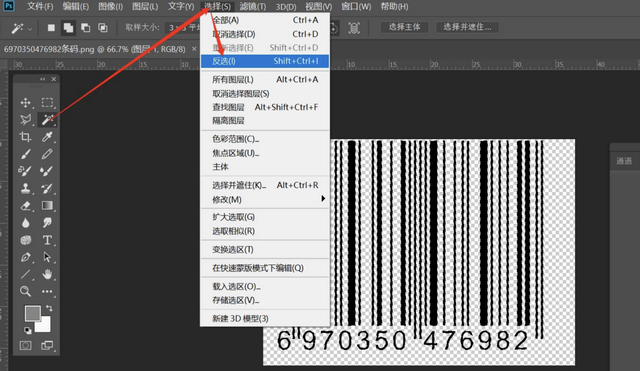The height and width of the screenshot is (371, 640).
Task: Open the 取样大小 sample size dropdown
Action: click(183, 28)
